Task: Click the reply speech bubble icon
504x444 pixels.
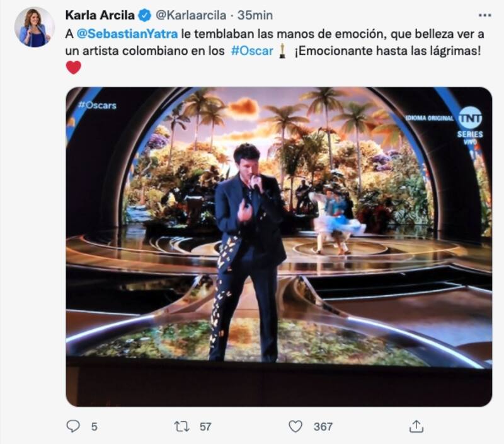Action: 74,426
